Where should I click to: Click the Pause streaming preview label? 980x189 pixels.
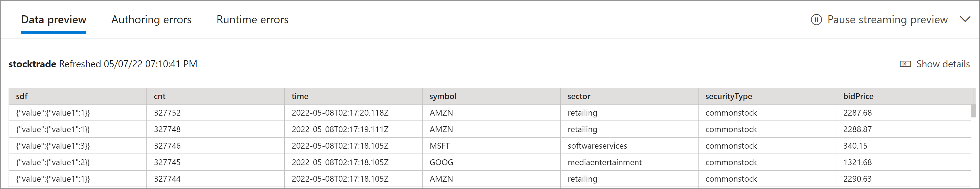pyautogui.click(x=887, y=20)
